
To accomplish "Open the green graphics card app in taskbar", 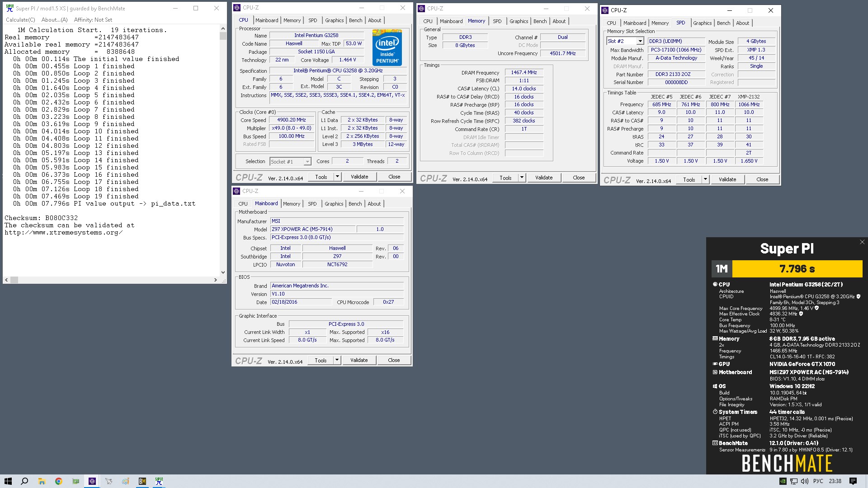I will [x=75, y=481].
